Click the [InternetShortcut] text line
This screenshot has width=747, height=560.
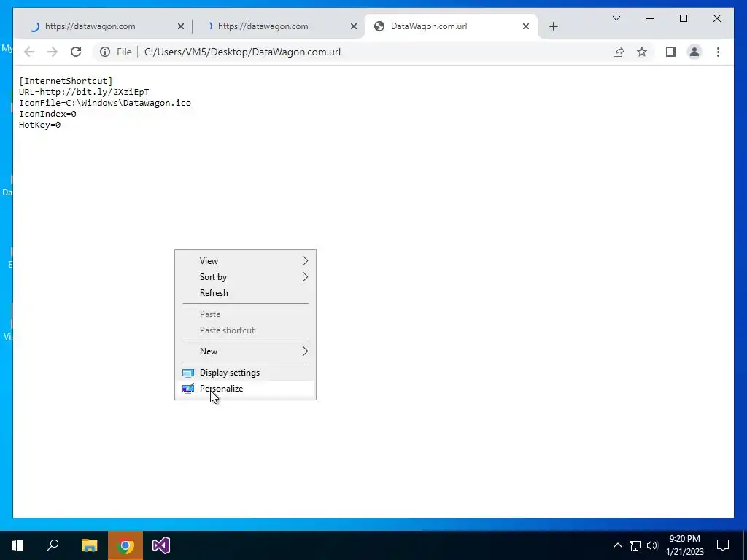pos(66,81)
